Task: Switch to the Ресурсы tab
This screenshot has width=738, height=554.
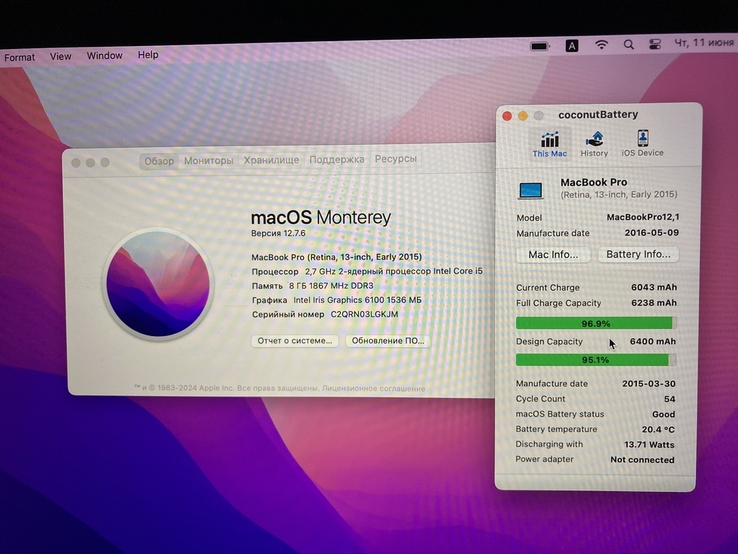Action: [x=396, y=159]
